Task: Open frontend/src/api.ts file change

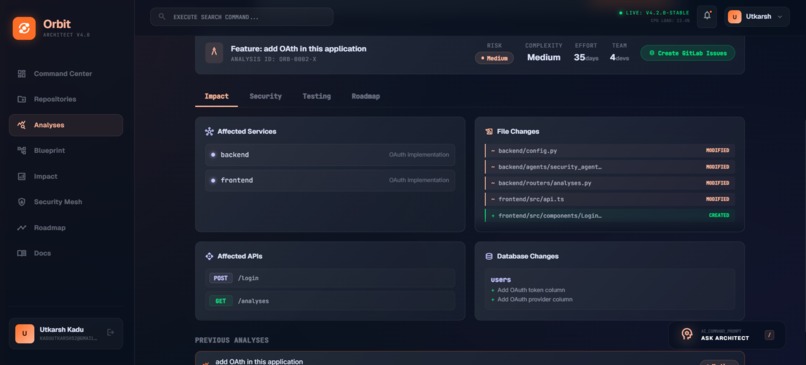Action: [x=610, y=199]
